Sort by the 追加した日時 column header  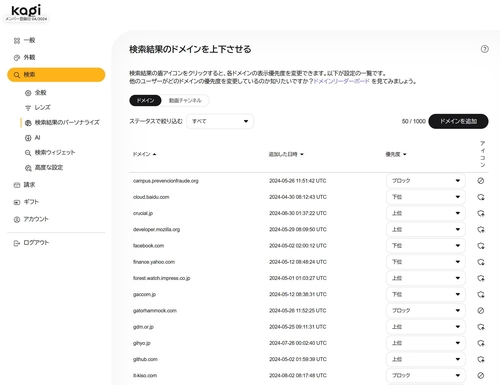pyautogui.click(x=286, y=154)
